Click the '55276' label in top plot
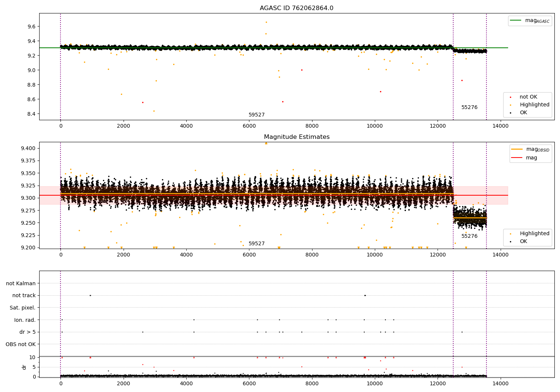 [x=469, y=108]
